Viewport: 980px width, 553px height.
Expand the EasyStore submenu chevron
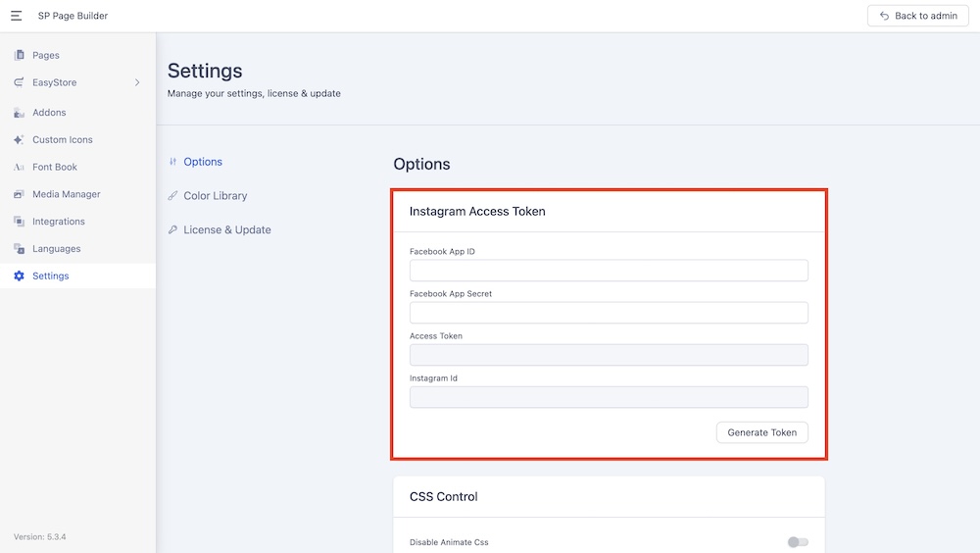[137, 83]
